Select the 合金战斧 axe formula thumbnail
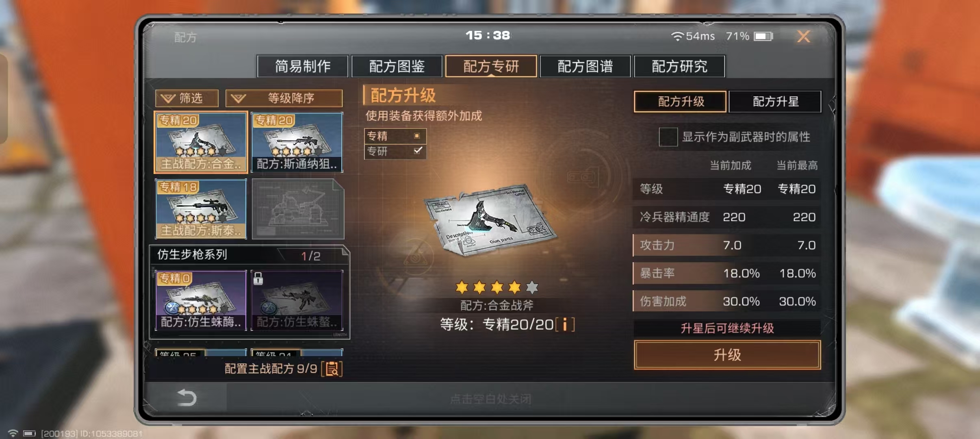 (x=201, y=142)
